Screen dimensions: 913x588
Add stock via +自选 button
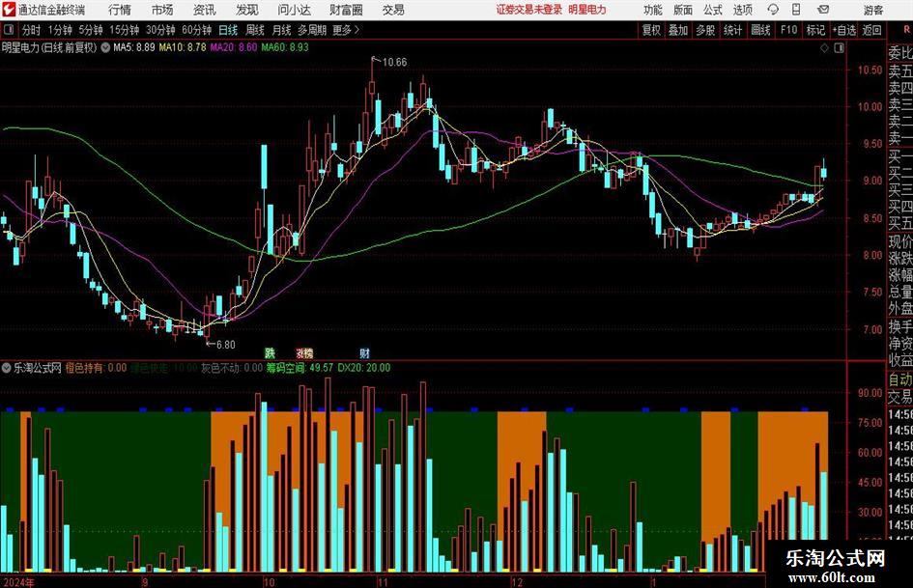tap(844, 30)
